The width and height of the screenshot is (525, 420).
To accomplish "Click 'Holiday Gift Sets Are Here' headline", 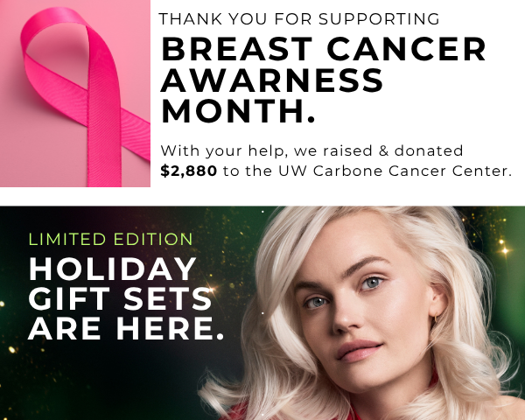I will click(126, 298).
